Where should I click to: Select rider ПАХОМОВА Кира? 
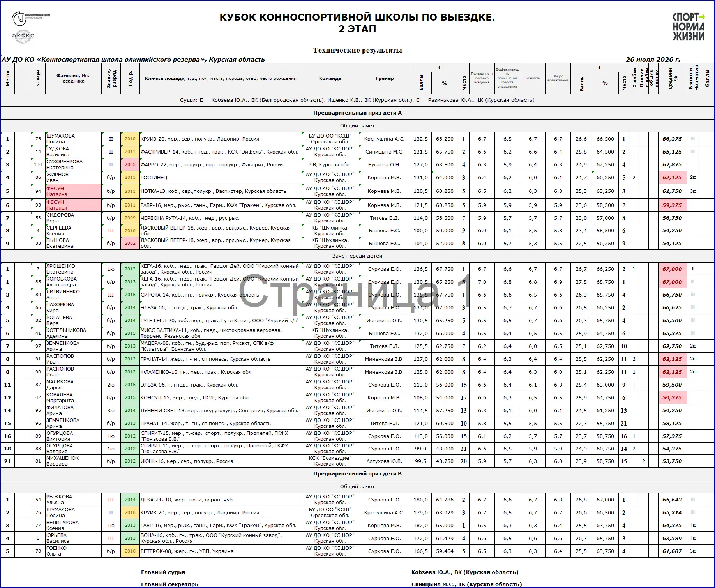pyautogui.click(x=73, y=307)
